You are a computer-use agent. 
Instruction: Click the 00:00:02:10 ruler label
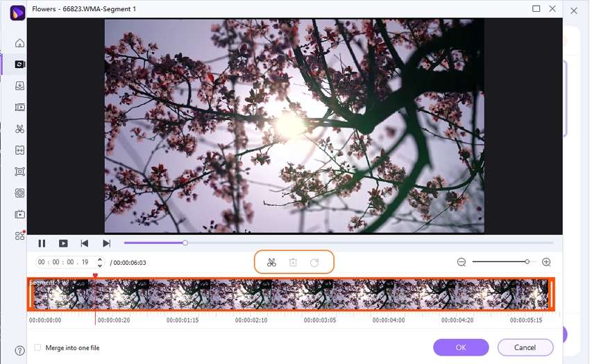point(251,320)
